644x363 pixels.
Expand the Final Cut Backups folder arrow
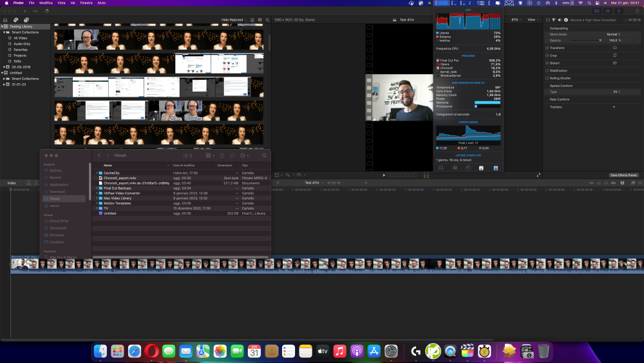click(97, 188)
